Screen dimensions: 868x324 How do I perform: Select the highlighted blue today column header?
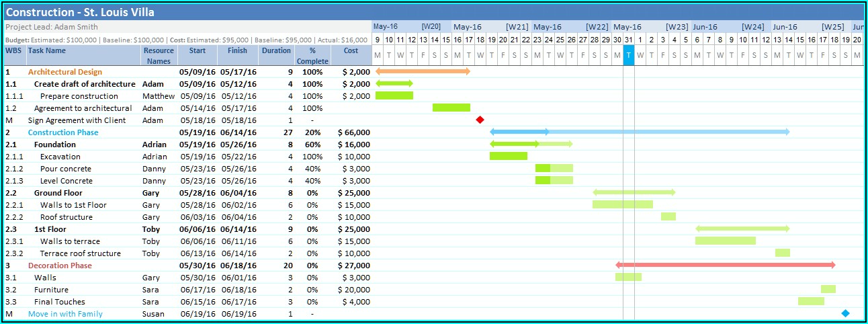click(628, 55)
